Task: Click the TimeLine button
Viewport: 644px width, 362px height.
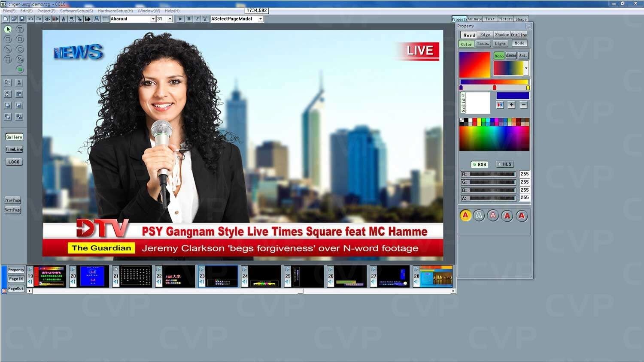Action: [x=14, y=149]
